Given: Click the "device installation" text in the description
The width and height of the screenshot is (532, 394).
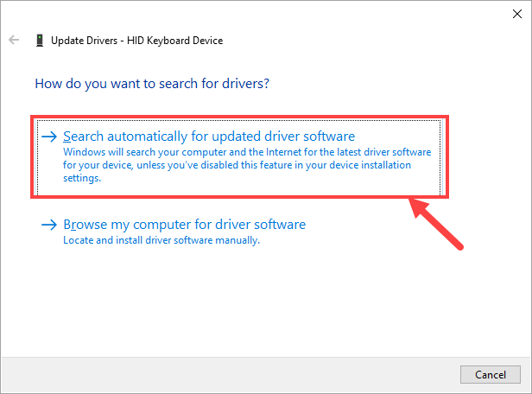Looking at the screenshot, I should coord(369,165).
